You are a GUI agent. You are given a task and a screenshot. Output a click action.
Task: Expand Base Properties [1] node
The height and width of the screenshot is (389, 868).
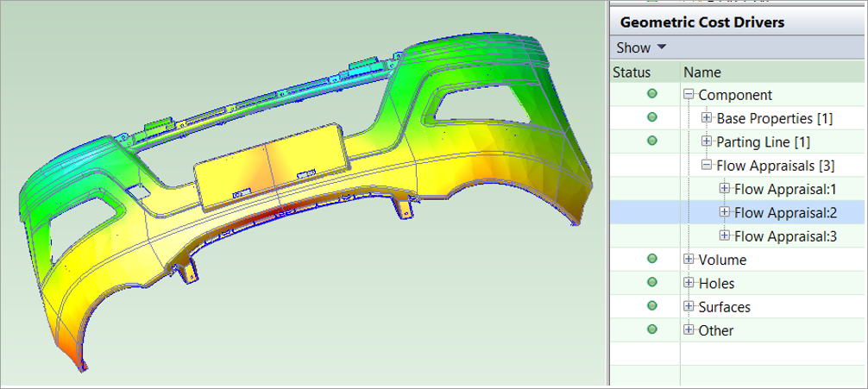click(x=707, y=118)
